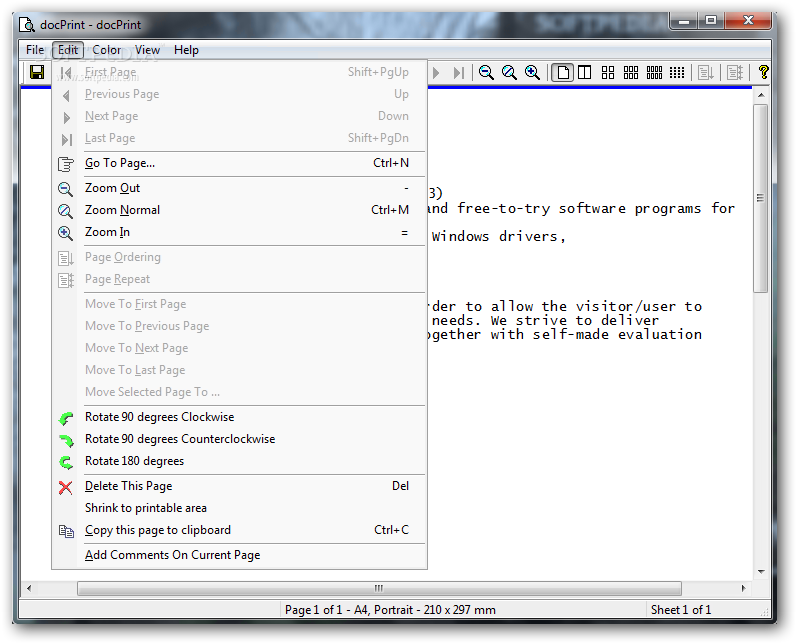Open help via the yellow question mark

pos(763,72)
